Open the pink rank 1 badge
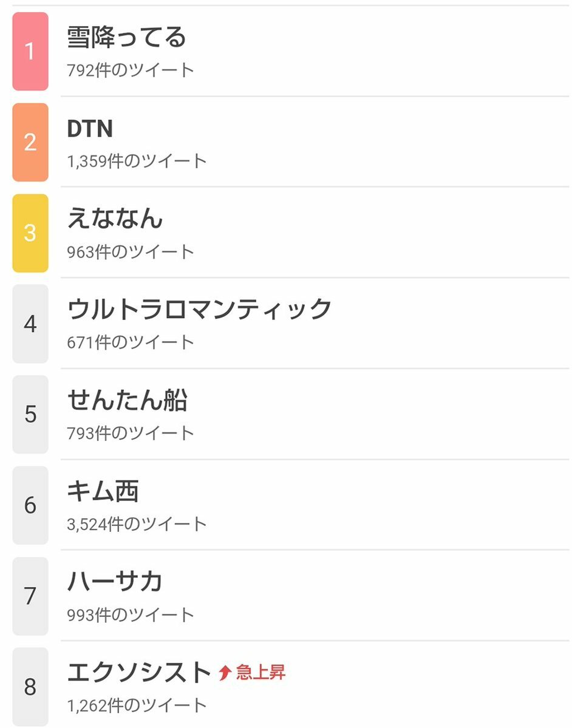This screenshot has height=728, width=572. [x=30, y=52]
